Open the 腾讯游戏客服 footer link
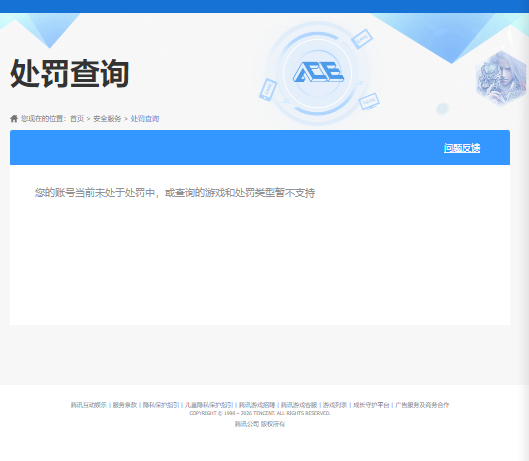 (x=299, y=405)
